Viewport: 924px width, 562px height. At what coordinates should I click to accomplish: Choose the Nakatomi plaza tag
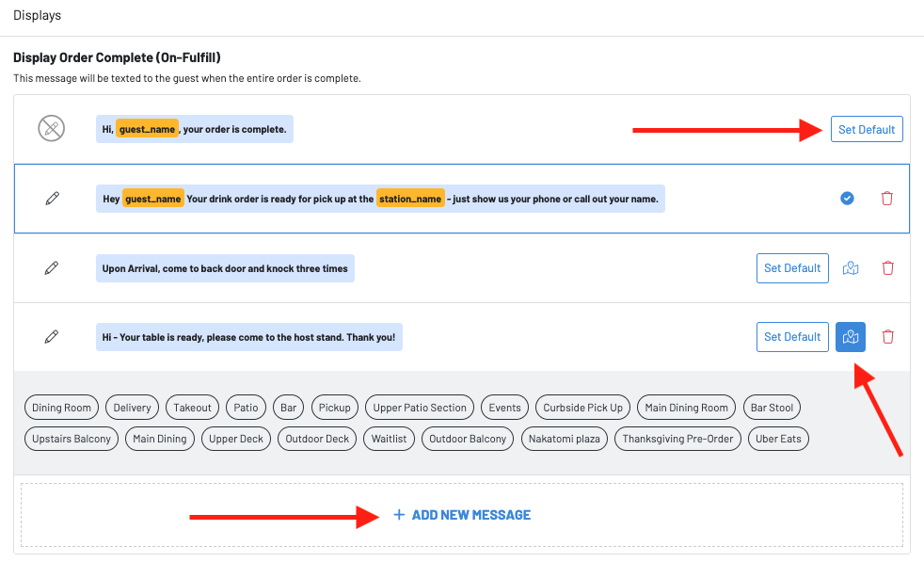pos(565,439)
